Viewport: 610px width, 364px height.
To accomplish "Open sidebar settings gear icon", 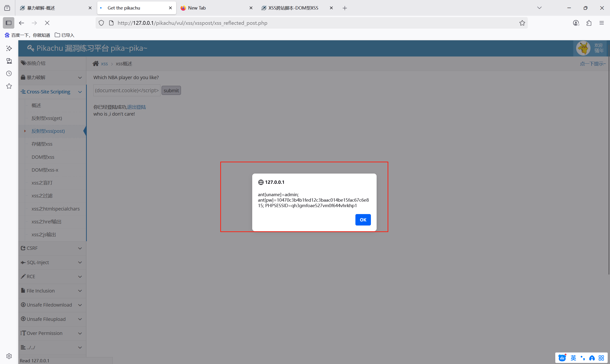I will (x=9, y=356).
